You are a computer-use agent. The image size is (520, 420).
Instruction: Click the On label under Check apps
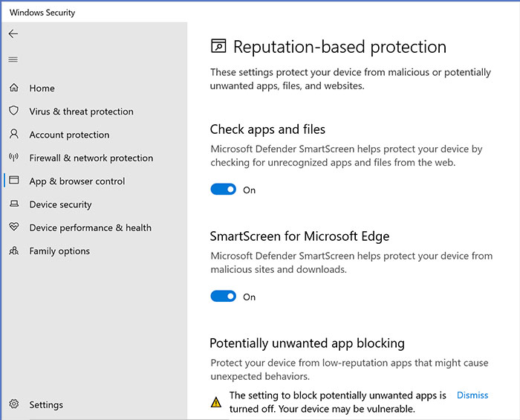(249, 190)
